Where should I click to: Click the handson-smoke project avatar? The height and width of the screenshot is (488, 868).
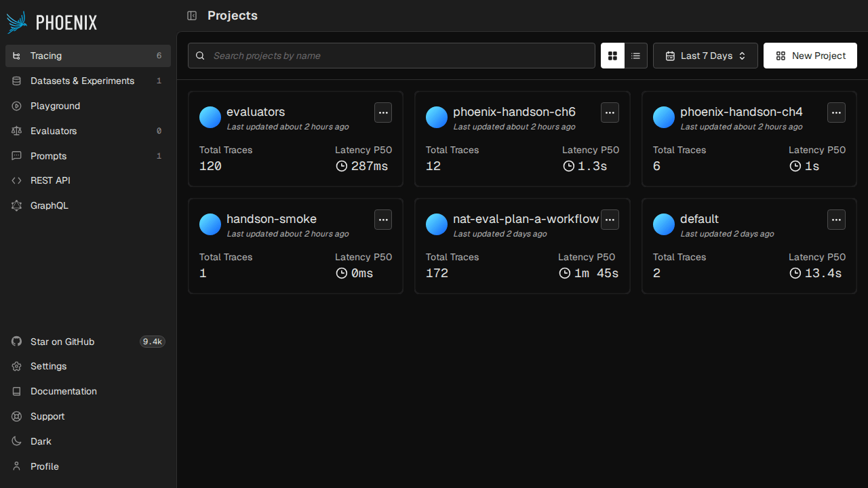click(210, 224)
